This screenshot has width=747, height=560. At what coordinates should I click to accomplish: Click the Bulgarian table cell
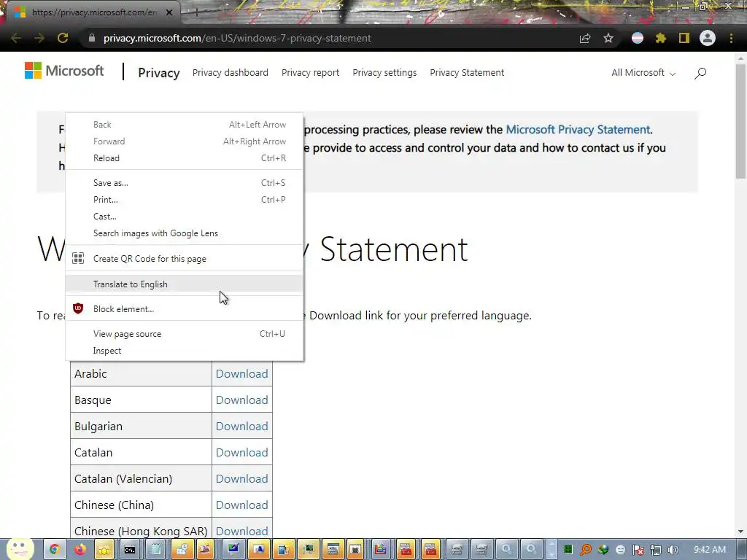(x=141, y=426)
